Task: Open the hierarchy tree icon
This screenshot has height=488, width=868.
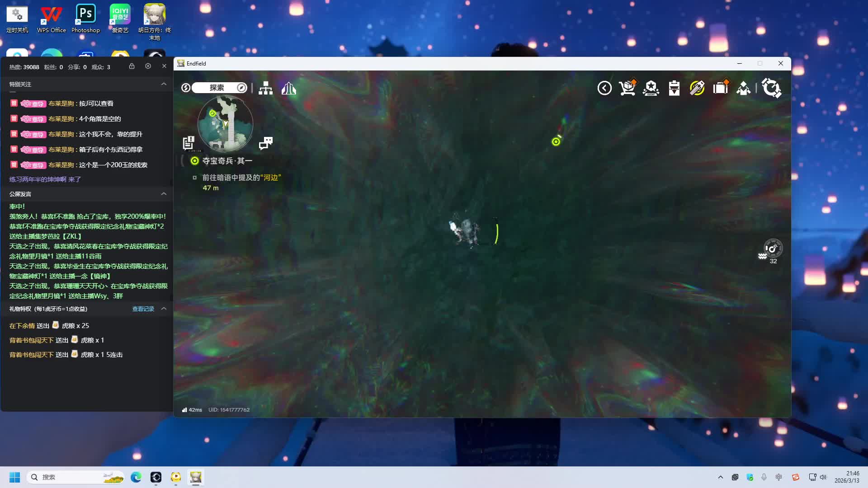Action: coord(265,88)
